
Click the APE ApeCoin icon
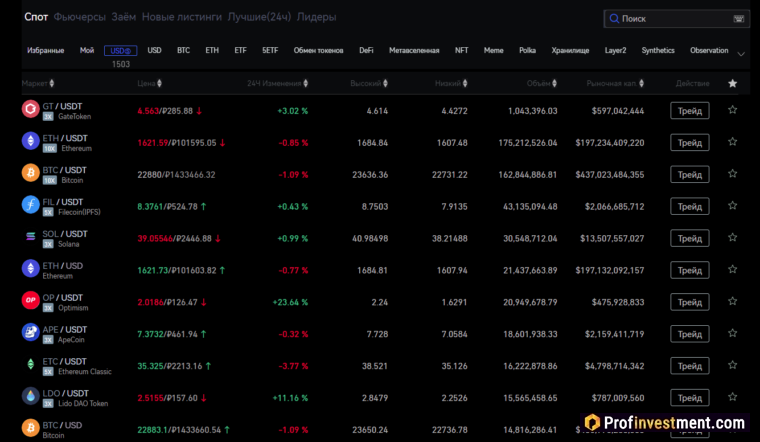31,332
